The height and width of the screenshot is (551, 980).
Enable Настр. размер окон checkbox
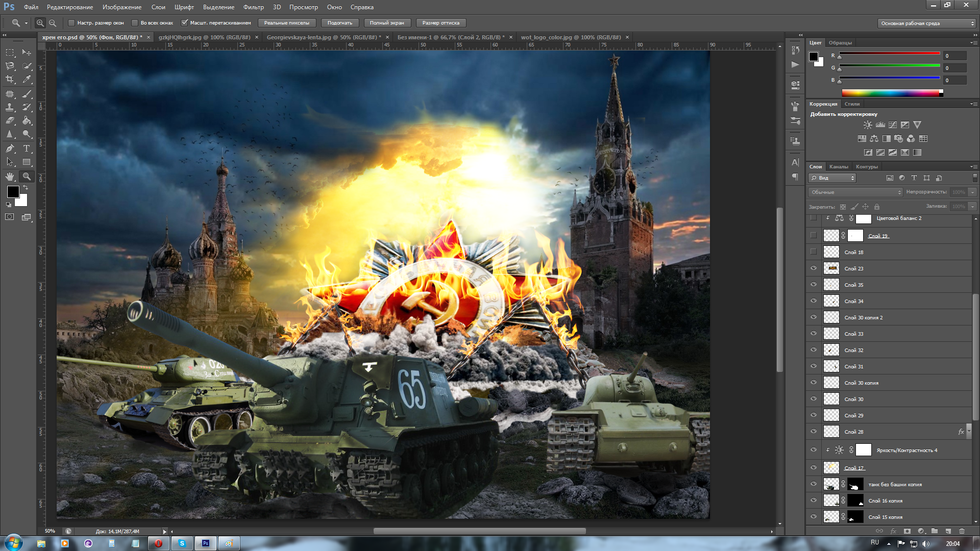71,23
